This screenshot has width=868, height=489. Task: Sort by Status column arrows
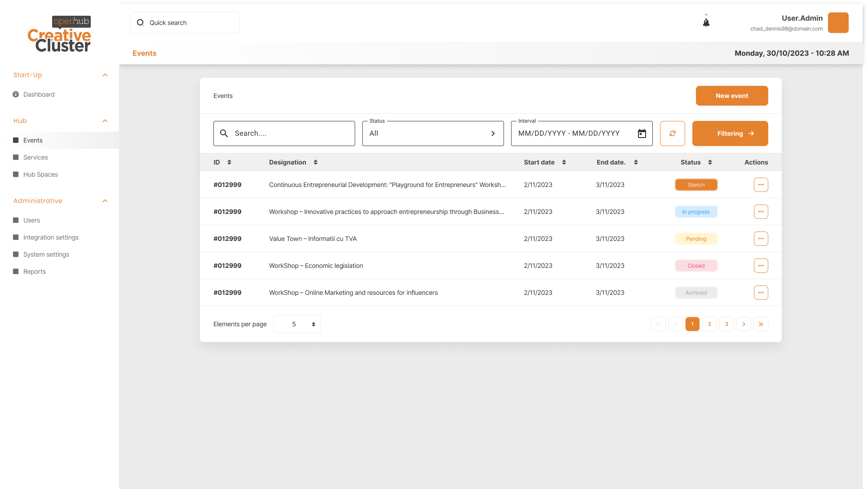click(x=710, y=162)
